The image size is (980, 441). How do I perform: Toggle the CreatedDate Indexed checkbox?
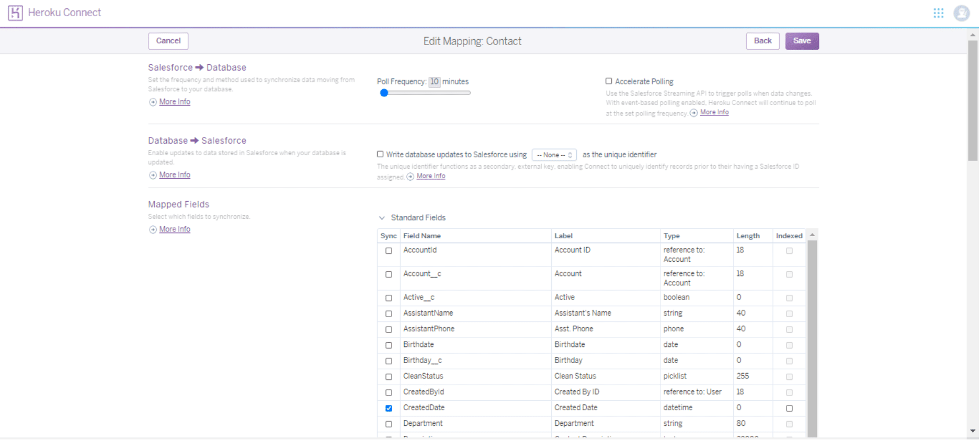[790, 409]
